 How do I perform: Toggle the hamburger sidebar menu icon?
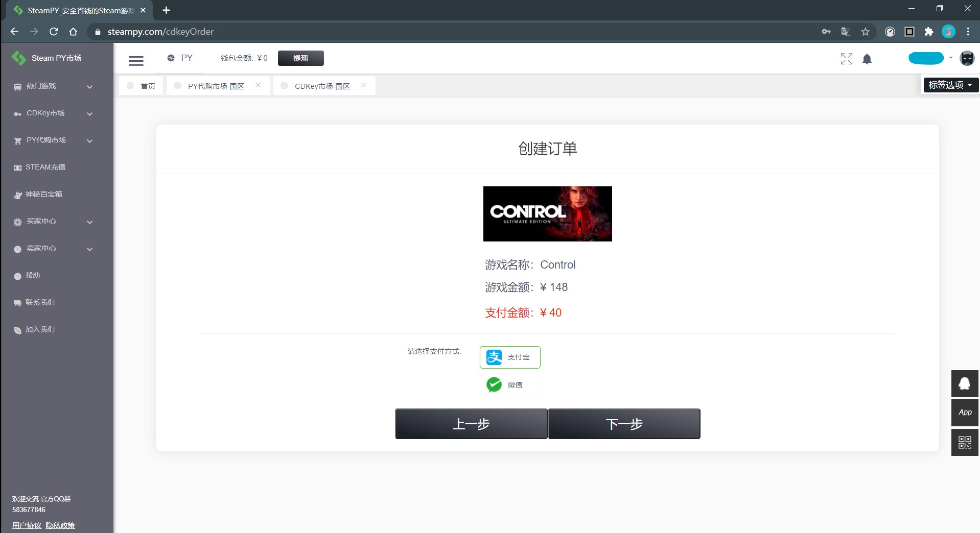coord(136,61)
